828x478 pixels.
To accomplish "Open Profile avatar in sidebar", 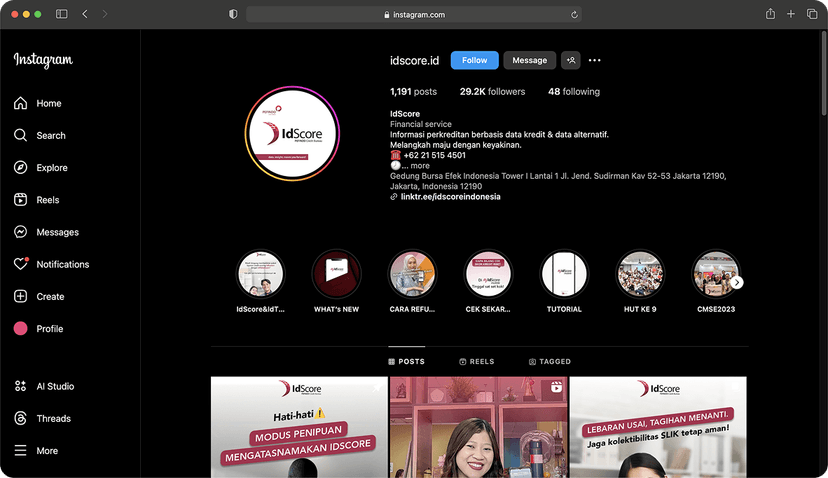I will (21, 329).
